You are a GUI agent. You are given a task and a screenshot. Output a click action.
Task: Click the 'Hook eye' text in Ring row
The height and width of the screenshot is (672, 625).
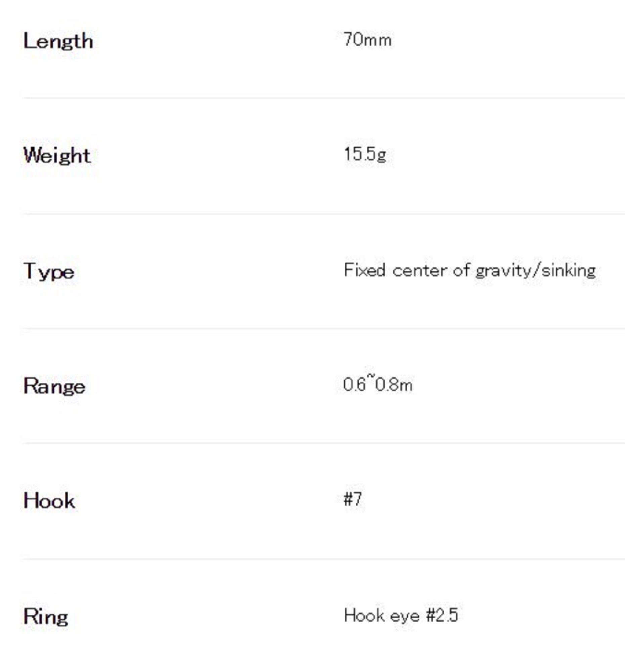382,615
